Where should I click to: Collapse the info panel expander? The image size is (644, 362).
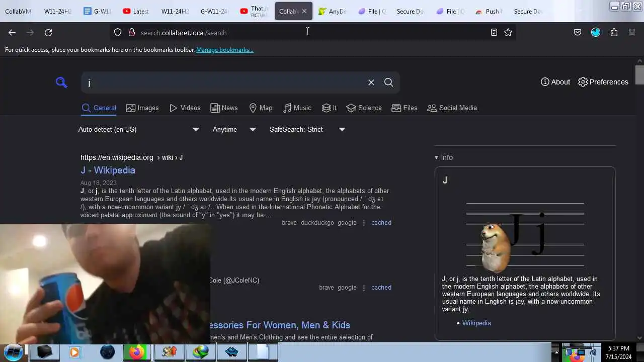(444, 157)
